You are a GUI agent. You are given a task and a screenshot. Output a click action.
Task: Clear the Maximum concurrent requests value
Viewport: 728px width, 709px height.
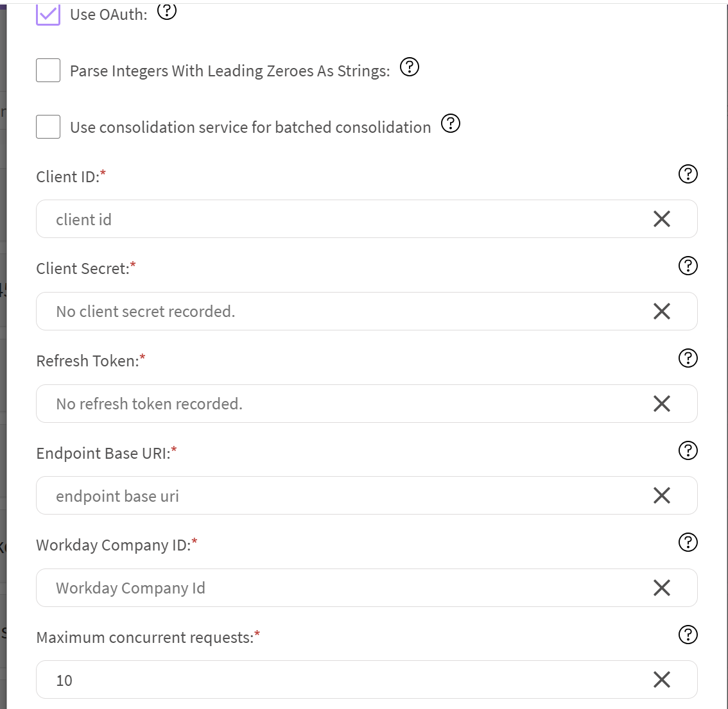point(662,679)
